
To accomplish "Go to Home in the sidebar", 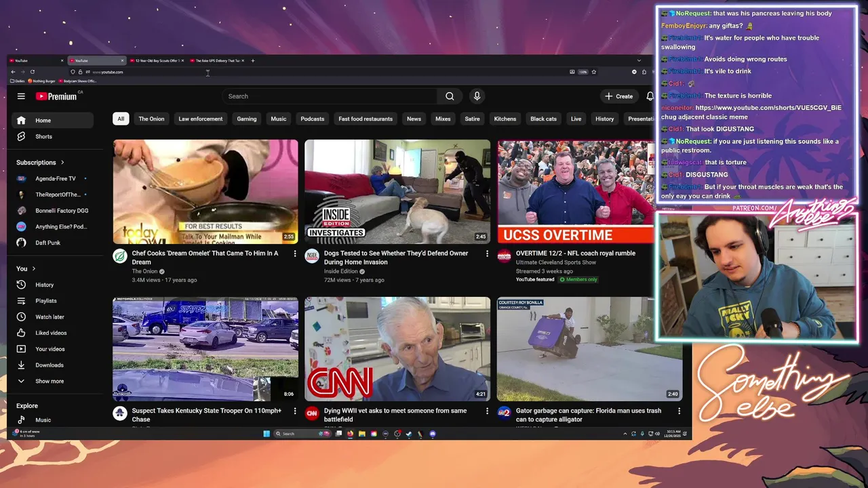I will [x=52, y=121].
